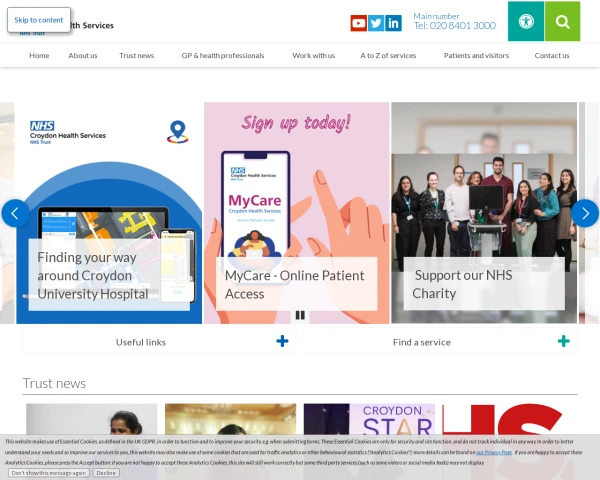
Task: Open the LinkedIn social icon
Action: [393, 23]
